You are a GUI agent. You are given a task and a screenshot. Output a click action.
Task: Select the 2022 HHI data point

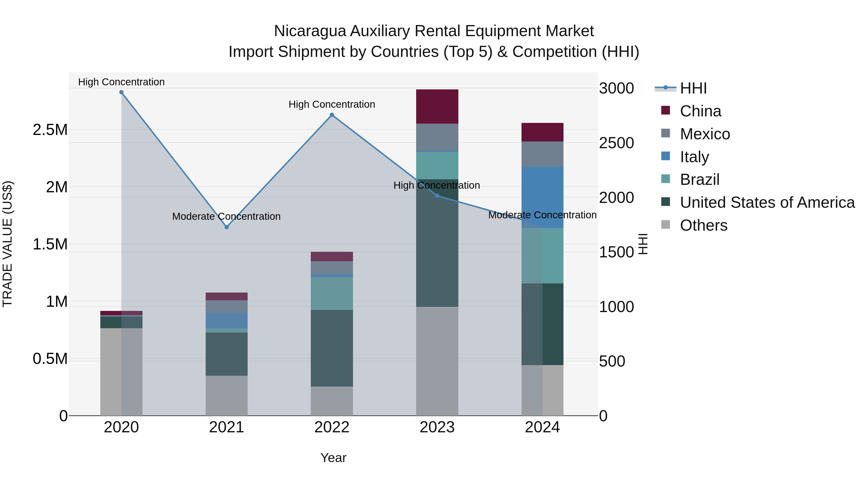332,115
